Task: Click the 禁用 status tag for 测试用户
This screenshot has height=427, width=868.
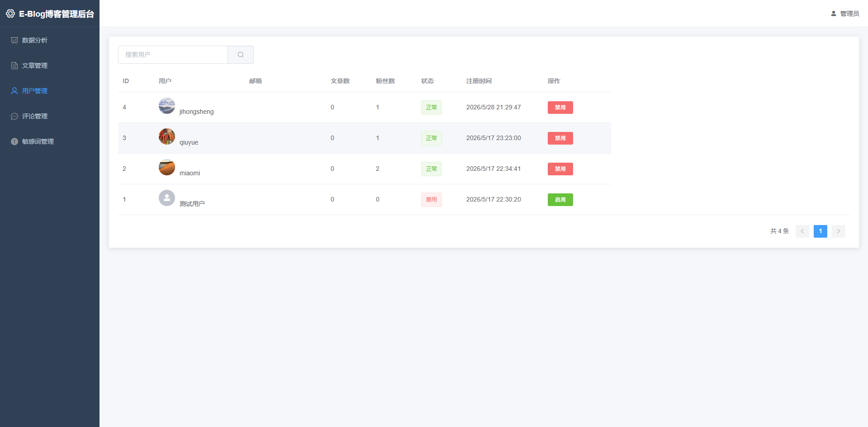Action: (432, 200)
